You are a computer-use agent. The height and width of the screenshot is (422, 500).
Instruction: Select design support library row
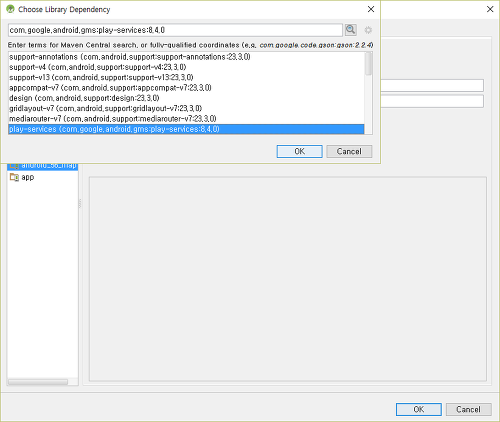click(x=186, y=98)
